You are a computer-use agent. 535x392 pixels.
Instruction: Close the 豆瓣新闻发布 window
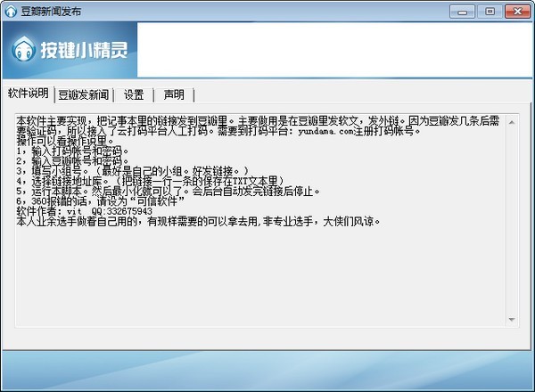coord(517,12)
